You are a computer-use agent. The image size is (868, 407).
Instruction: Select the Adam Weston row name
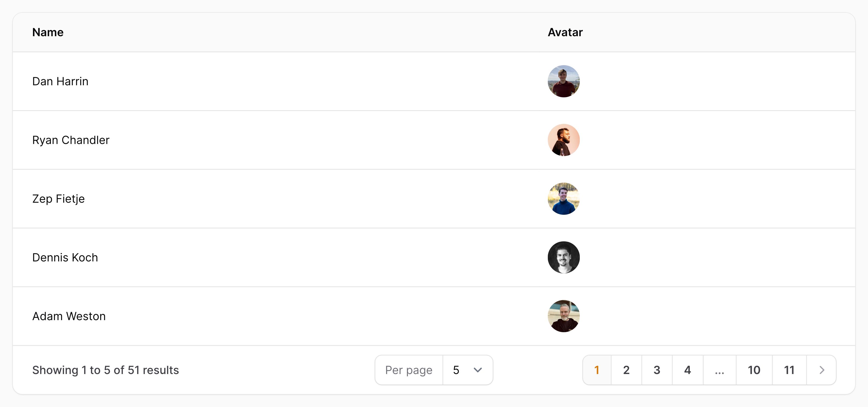click(x=69, y=316)
